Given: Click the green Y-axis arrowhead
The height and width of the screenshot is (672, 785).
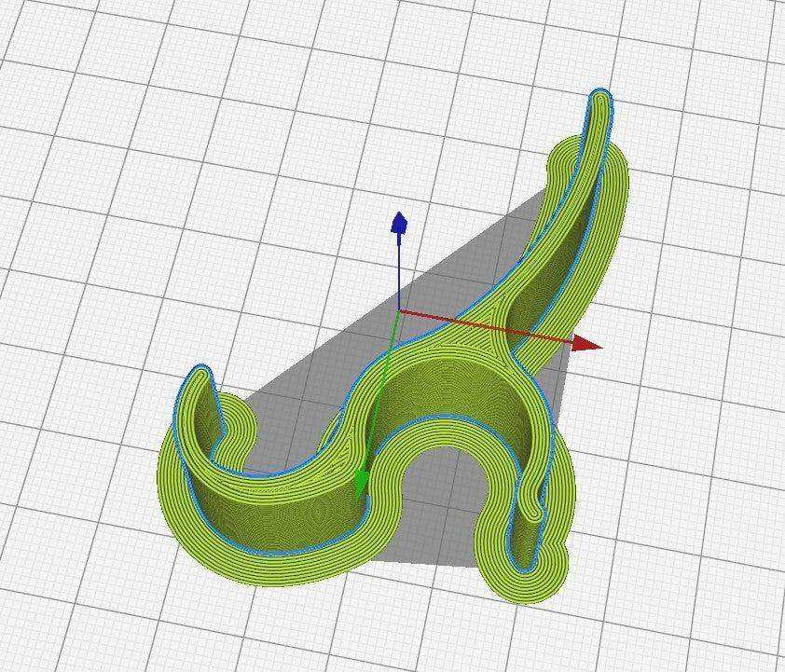Looking at the screenshot, I should coord(361,484).
